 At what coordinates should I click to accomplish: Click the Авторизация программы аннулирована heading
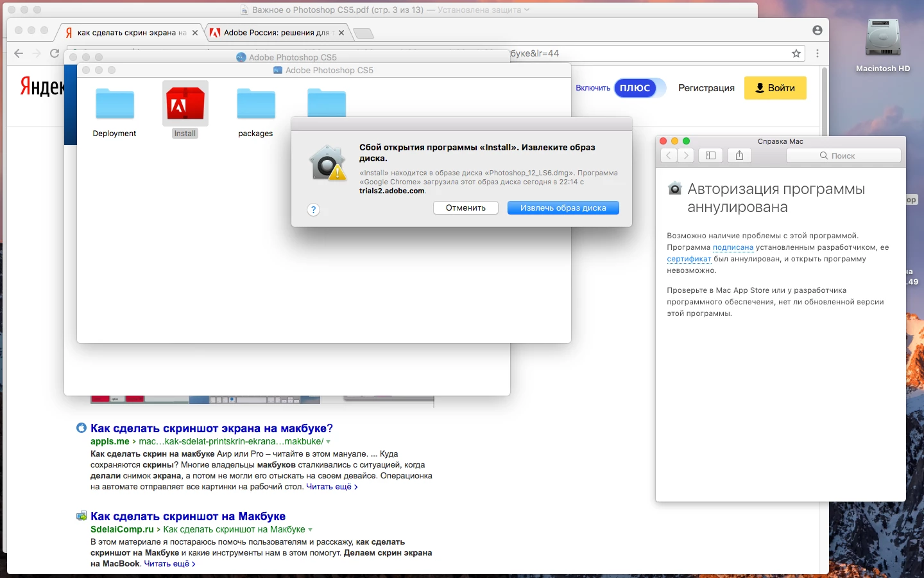(x=776, y=198)
